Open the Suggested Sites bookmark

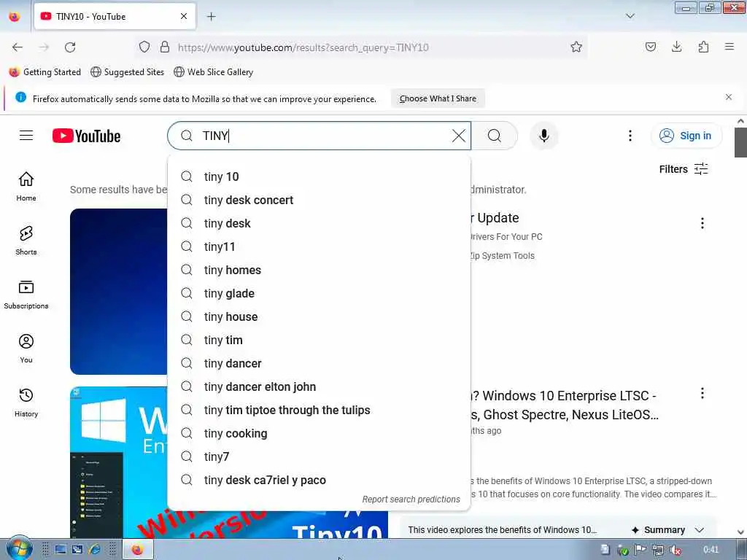pyautogui.click(x=127, y=72)
